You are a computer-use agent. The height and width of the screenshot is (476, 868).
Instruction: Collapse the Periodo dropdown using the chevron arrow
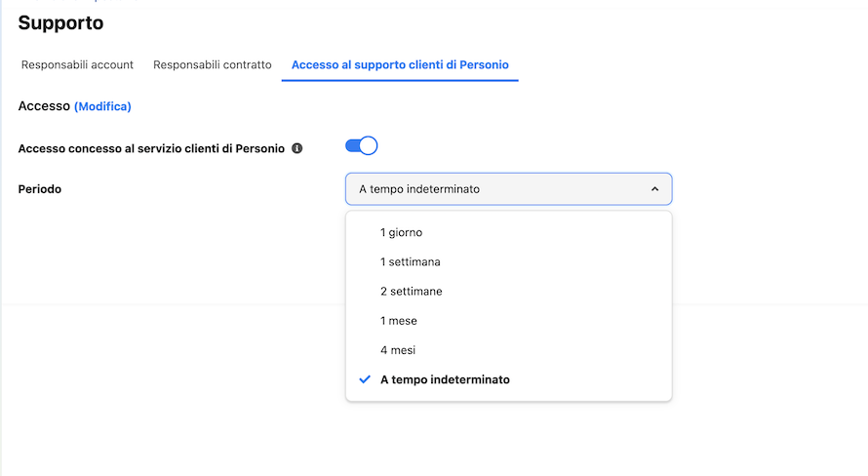tap(654, 189)
